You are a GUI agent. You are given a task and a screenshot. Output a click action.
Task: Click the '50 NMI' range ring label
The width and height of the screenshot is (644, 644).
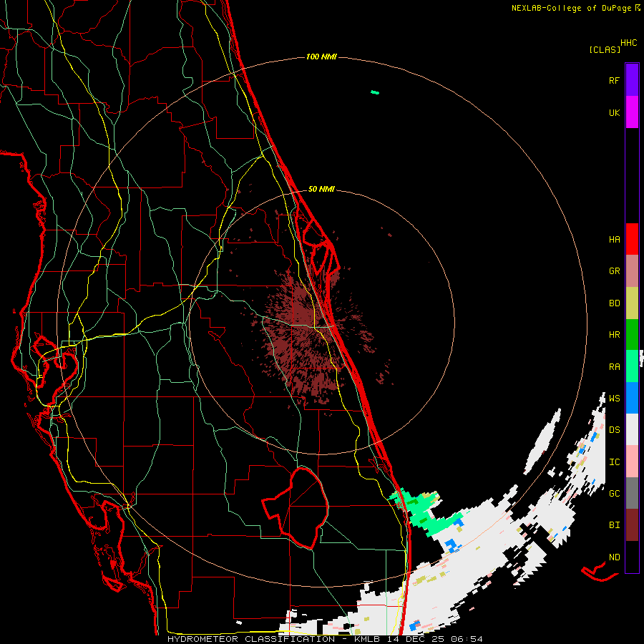coord(321,189)
